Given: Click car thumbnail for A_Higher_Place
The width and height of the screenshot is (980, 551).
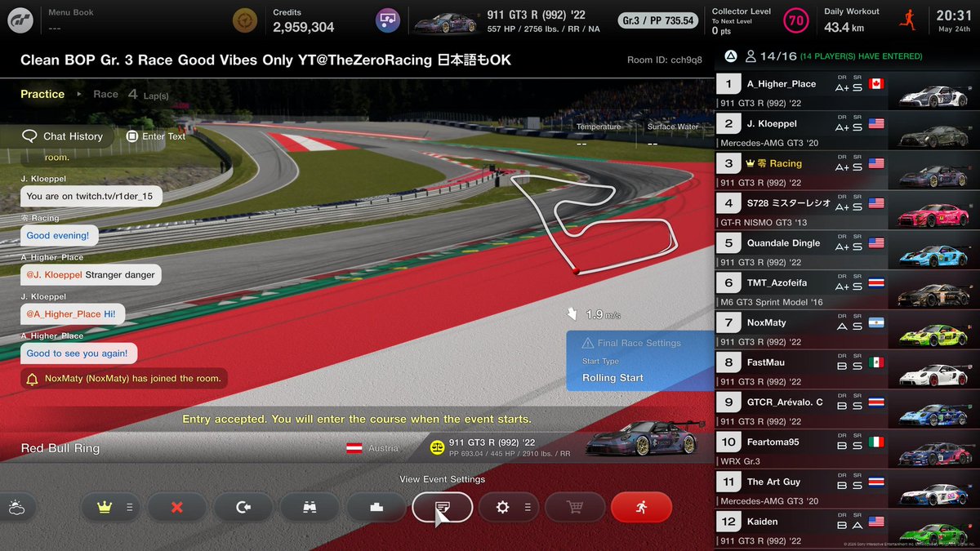Looking at the screenshot, I should pyautogui.click(x=933, y=96).
